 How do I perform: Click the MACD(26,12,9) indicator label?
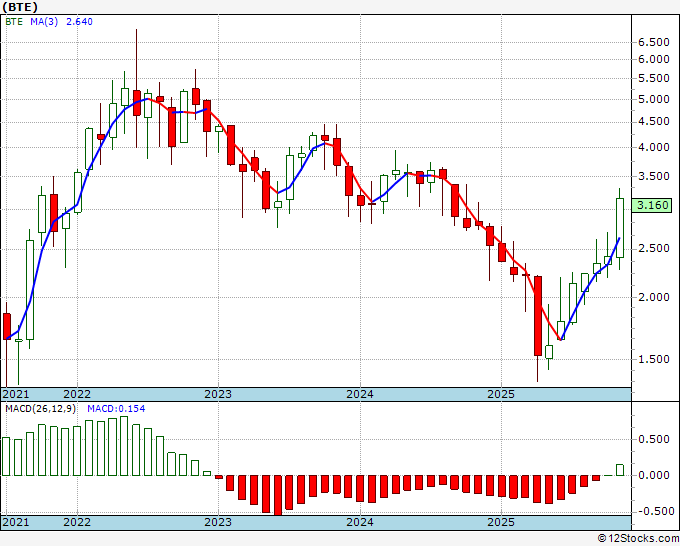[41, 409]
